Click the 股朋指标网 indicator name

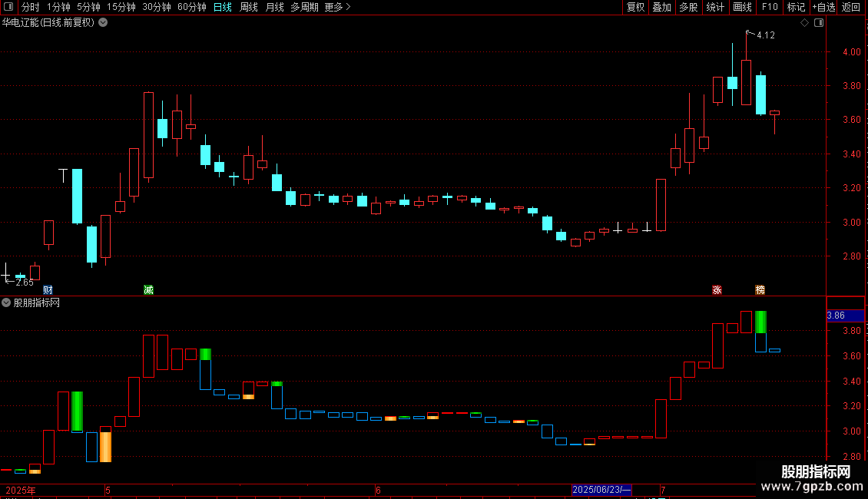point(37,302)
